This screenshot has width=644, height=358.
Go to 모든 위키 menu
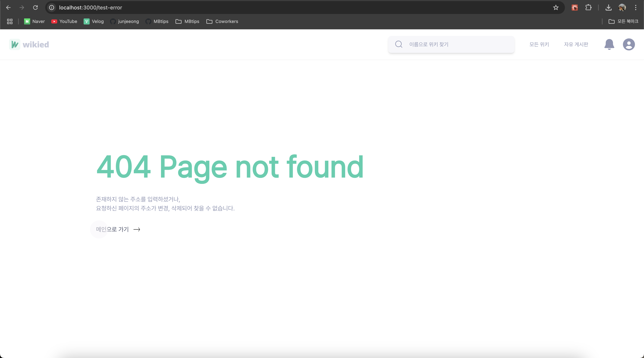click(539, 44)
